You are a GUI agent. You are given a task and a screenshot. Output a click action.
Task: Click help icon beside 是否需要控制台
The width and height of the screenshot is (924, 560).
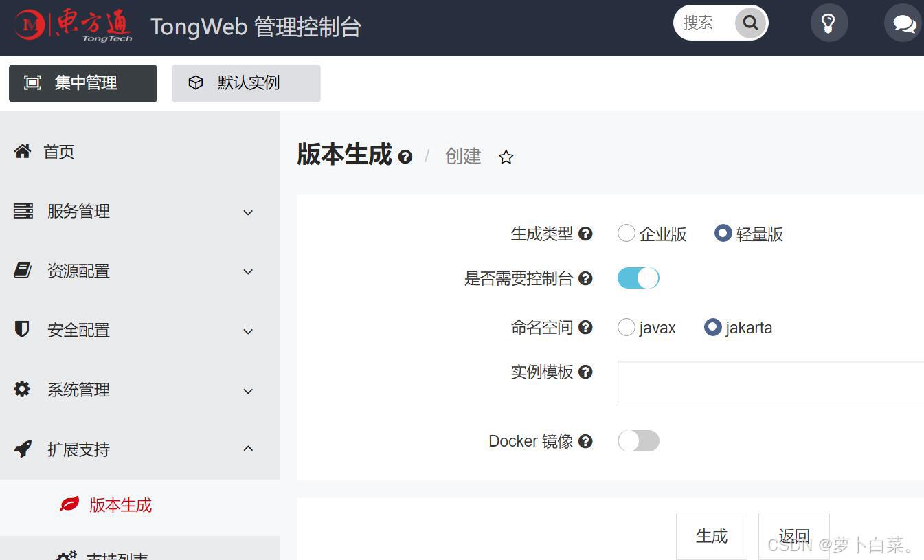coord(585,278)
